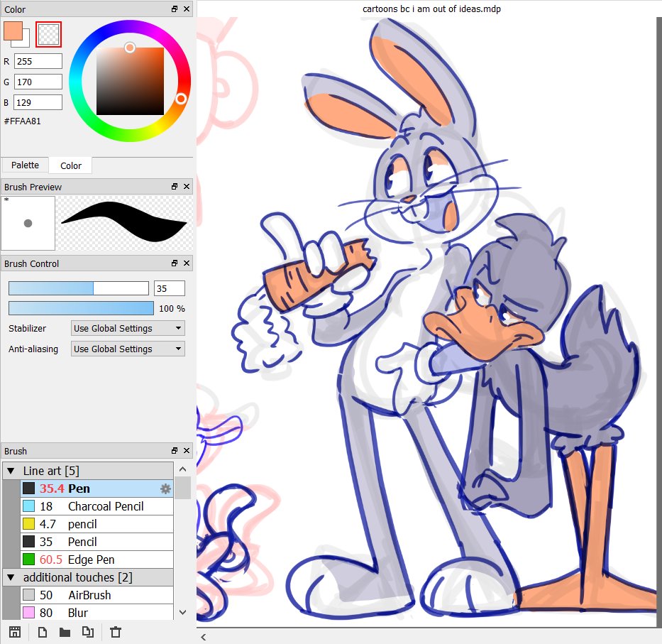Close the Brush Preview panel
The image size is (662, 644).
click(187, 186)
